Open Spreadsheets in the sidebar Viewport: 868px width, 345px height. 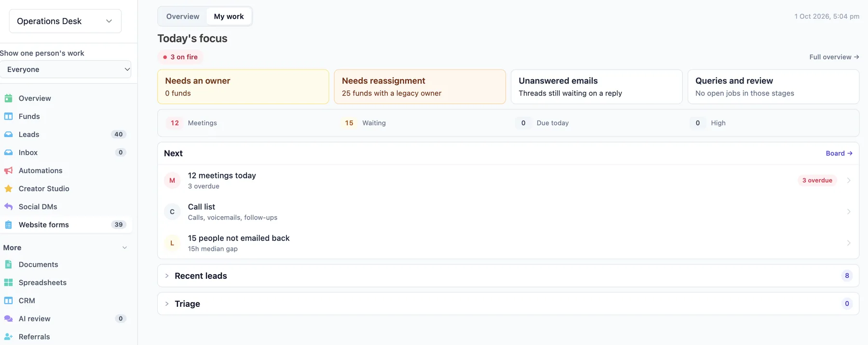(65, 283)
